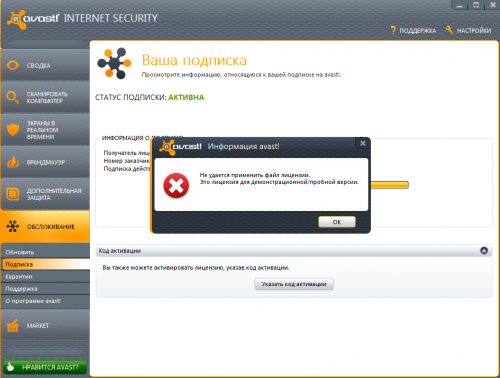The image size is (500, 378).
Task: Click the thumbs-up icon on green button
Action: coord(10,367)
